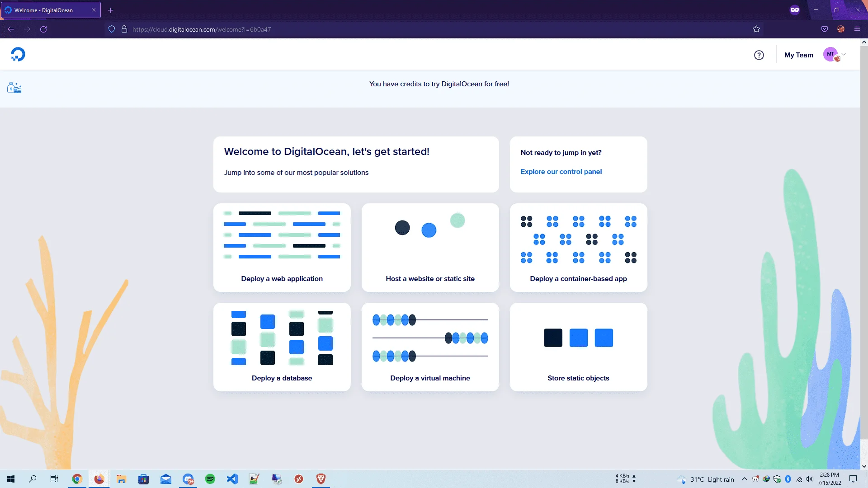Click the My Team label
Viewport: 868px width, 488px height.
coord(798,55)
